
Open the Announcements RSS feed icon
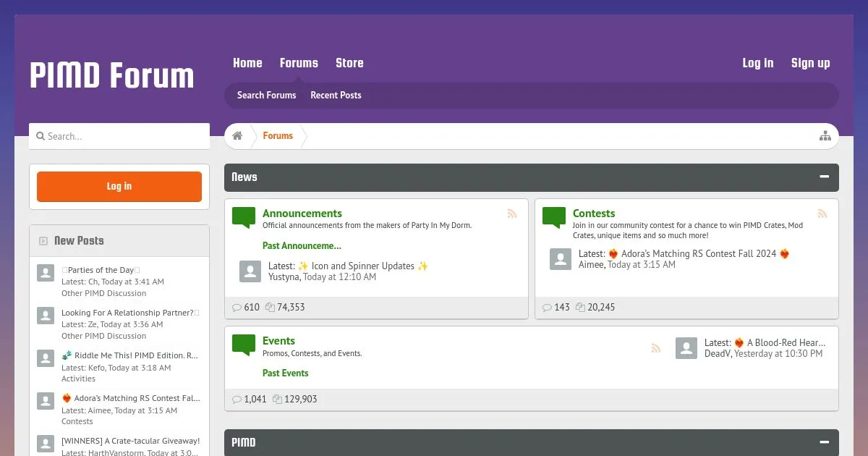pos(512,214)
